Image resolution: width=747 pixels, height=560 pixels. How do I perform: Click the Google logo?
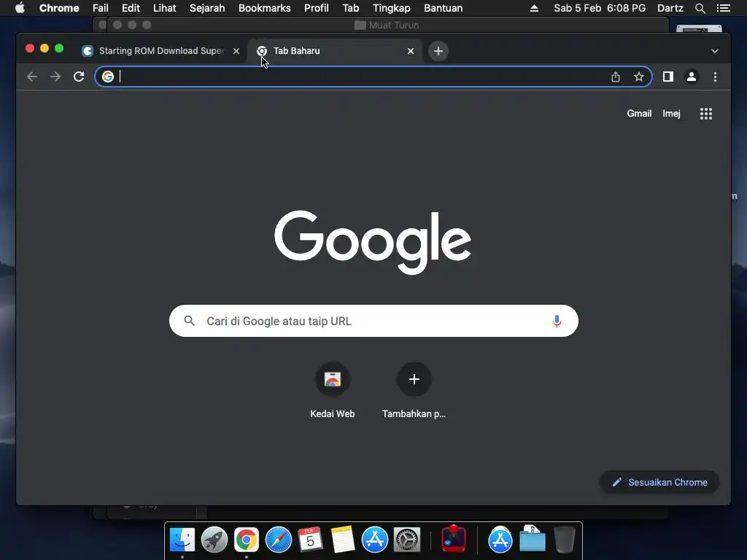[x=373, y=242]
